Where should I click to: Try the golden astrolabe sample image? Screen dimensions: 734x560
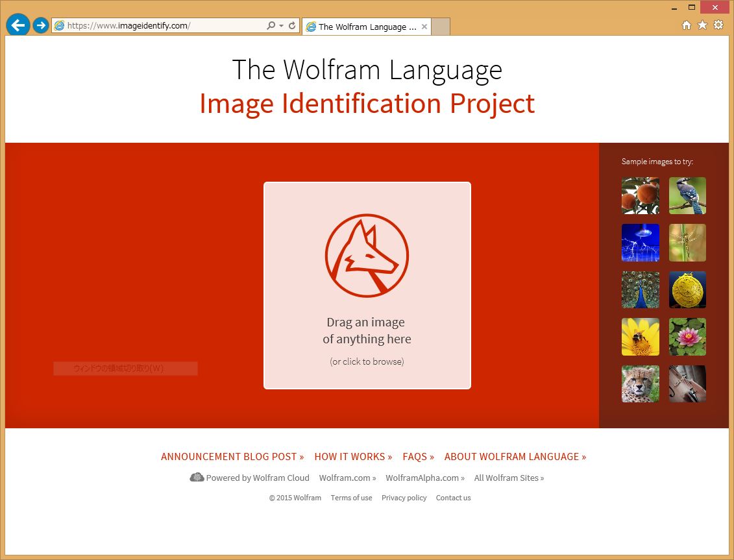[687, 290]
